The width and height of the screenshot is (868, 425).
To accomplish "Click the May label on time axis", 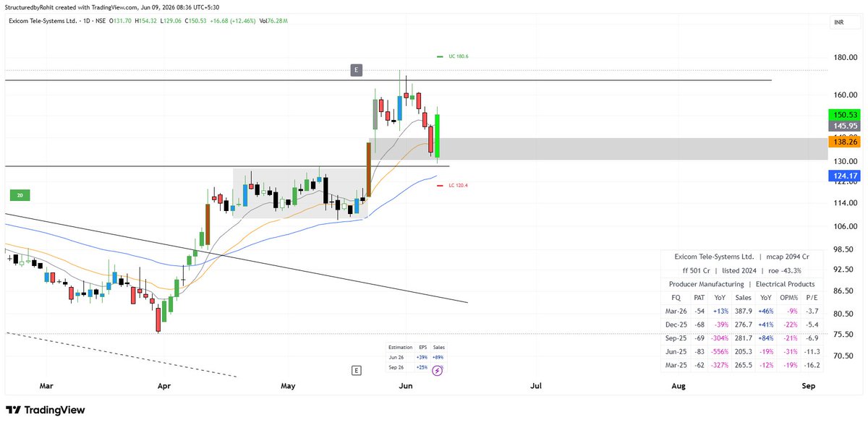I will pos(289,386).
